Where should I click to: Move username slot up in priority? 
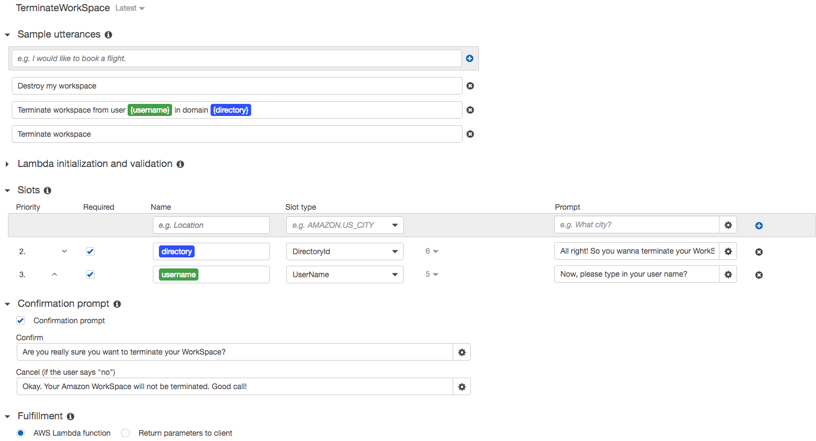(54, 274)
